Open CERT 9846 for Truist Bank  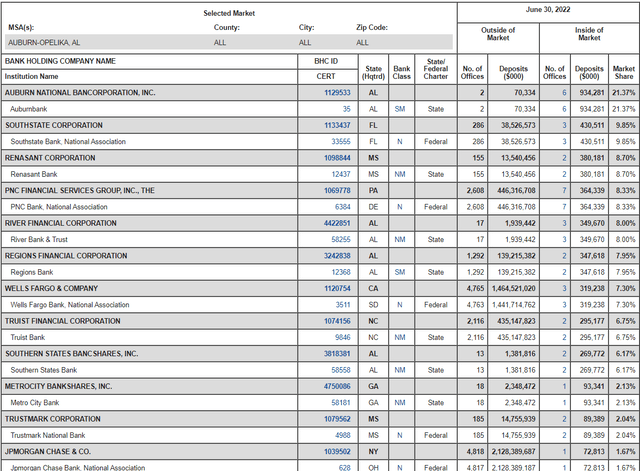(x=342, y=338)
